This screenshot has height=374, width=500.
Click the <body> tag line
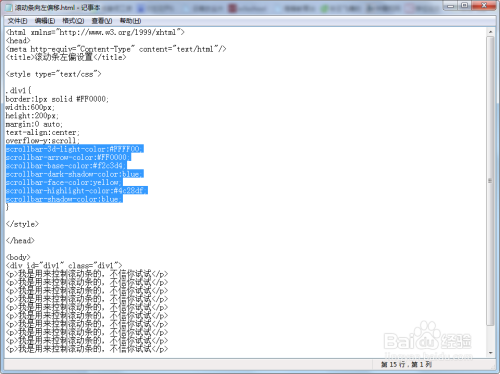pyautogui.click(x=18, y=257)
